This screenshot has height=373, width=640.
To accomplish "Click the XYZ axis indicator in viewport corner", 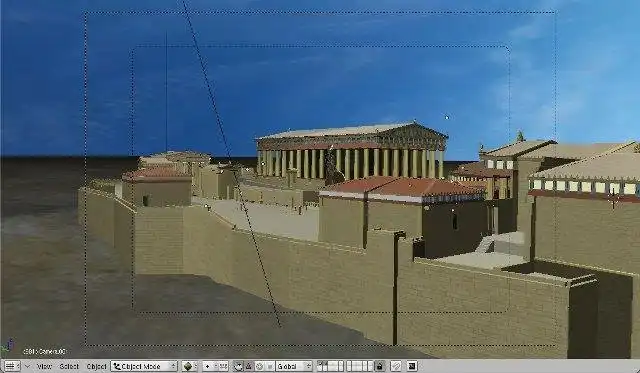I will coord(8,346).
